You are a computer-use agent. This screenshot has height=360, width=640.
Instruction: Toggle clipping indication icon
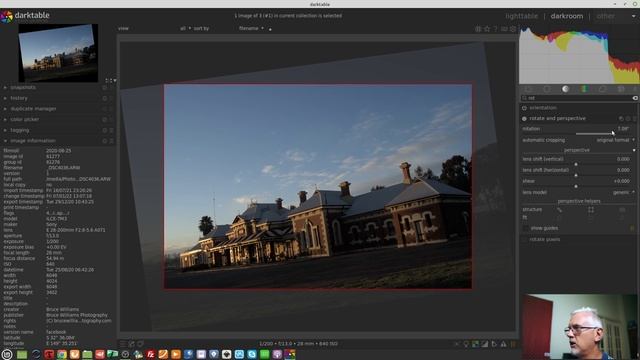(484, 344)
